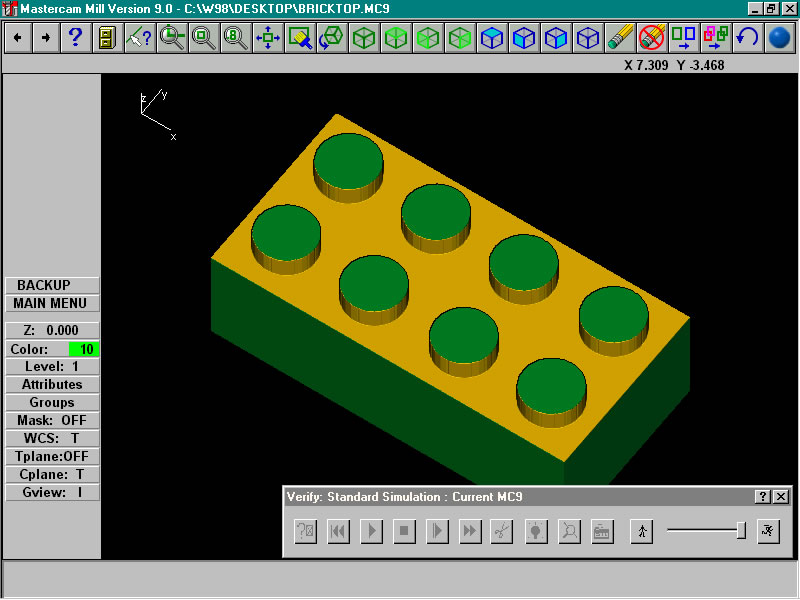The image size is (800, 600).
Task: Toggle Mask: OFF setting
Action: tap(52, 420)
